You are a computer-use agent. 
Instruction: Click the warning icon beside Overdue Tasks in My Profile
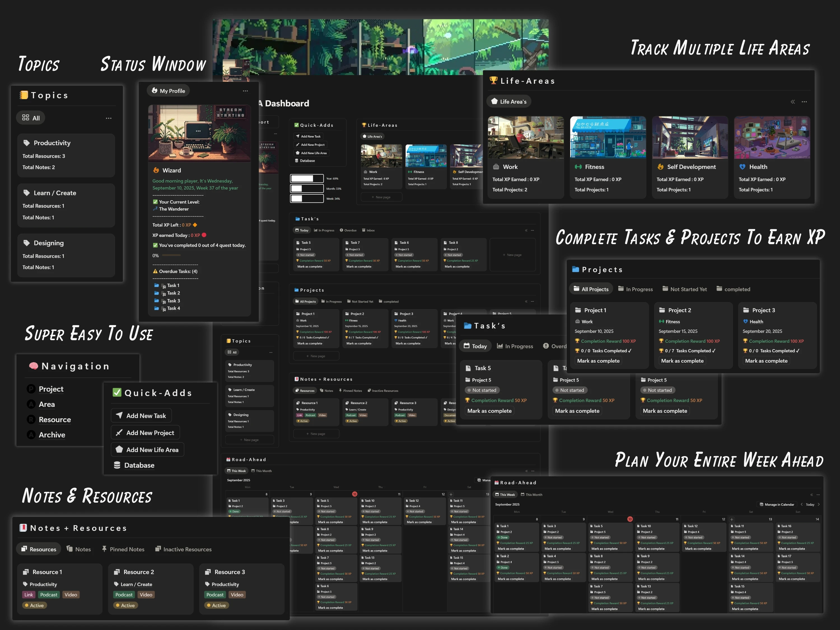pyautogui.click(x=155, y=271)
